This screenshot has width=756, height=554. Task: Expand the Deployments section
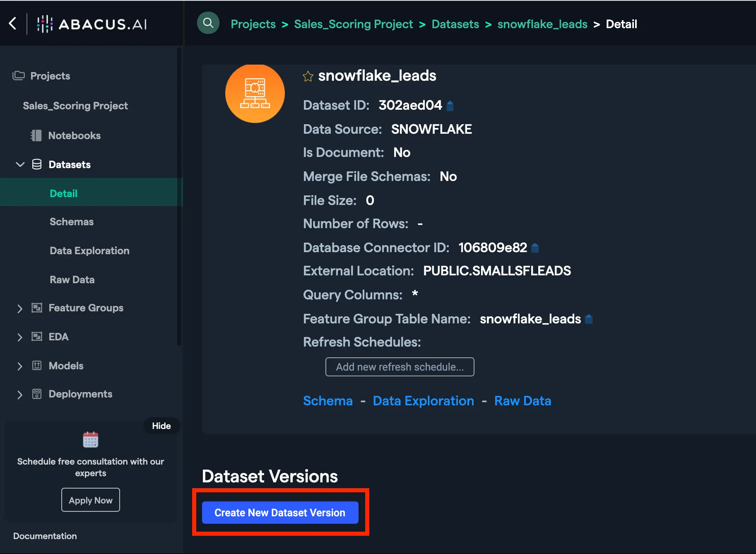click(x=19, y=395)
